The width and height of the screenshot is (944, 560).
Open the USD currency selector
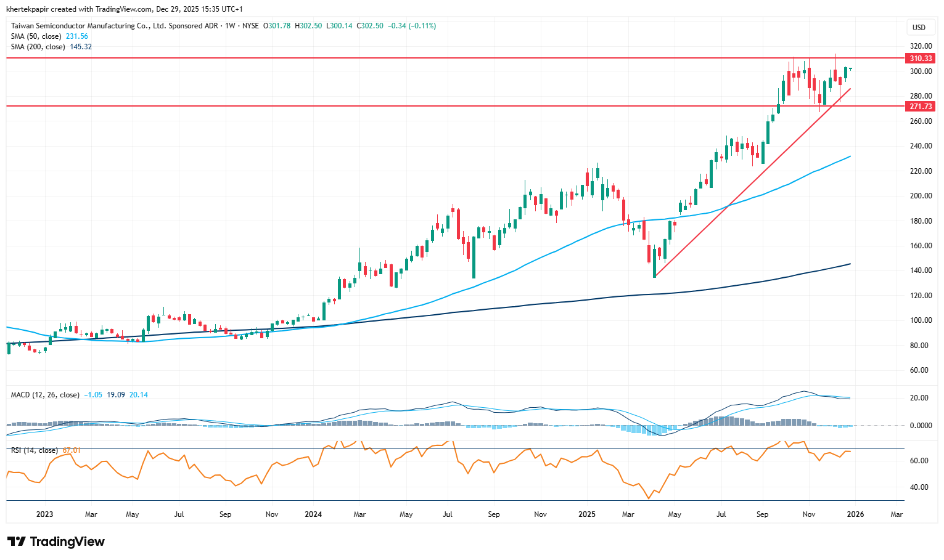coord(919,27)
